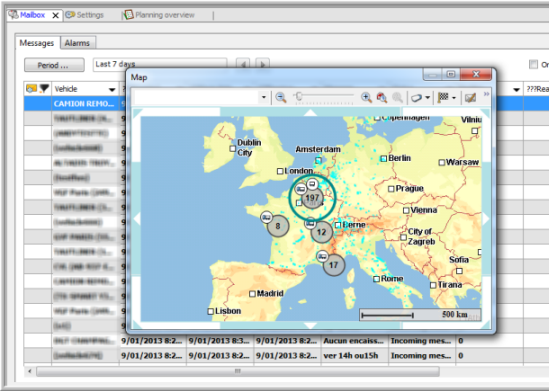
Task: Open the checkered flag dropdown arrow
Action: (454, 98)
